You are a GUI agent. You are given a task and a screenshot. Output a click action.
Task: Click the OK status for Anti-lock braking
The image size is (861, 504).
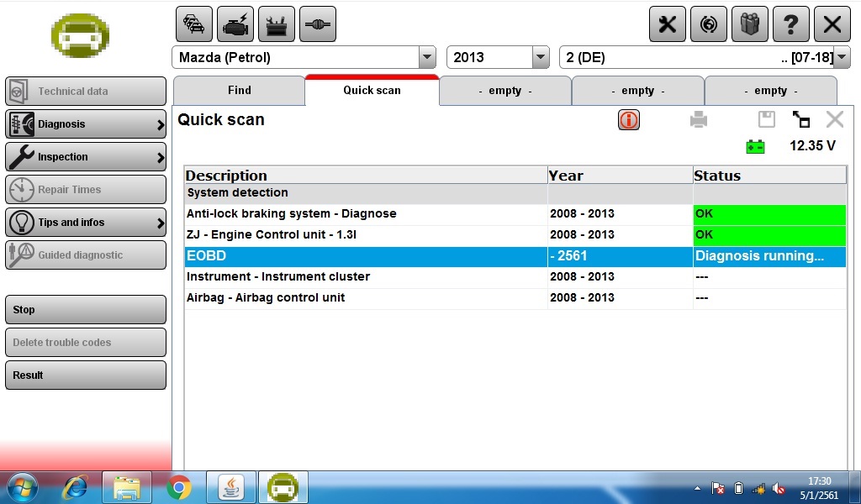770,214
